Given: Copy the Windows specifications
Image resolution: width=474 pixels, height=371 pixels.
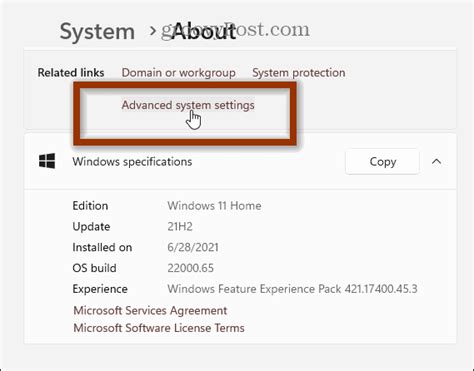Looking at the screenshot, I should tap(382, 162).
